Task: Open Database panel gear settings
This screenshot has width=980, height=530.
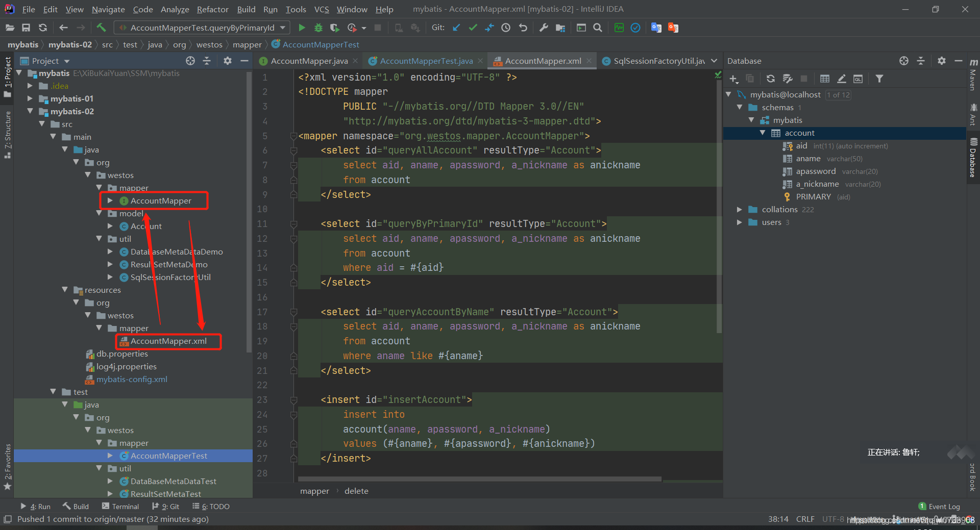Action: click(x=942, y=61)
